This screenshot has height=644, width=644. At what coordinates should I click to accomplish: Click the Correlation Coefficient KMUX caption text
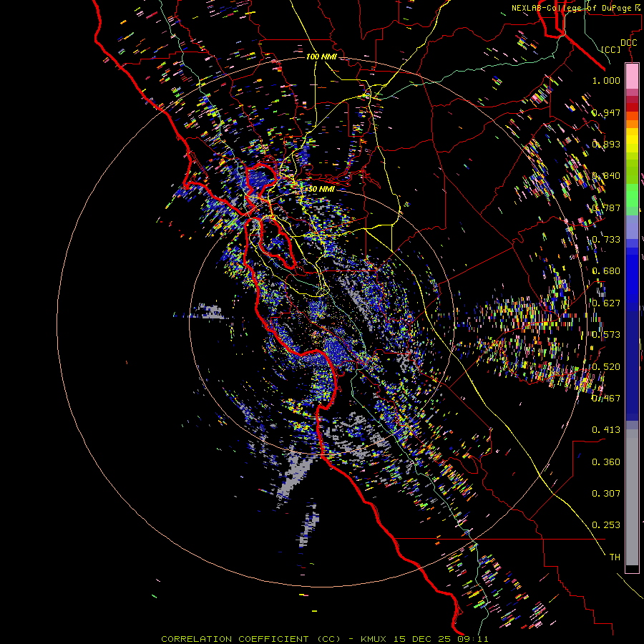(x=325, y=639)
